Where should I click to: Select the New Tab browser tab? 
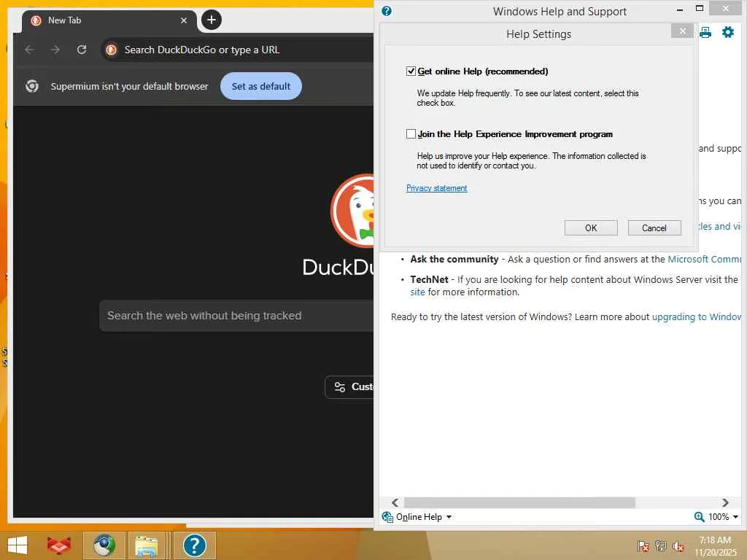coord(109,20)
